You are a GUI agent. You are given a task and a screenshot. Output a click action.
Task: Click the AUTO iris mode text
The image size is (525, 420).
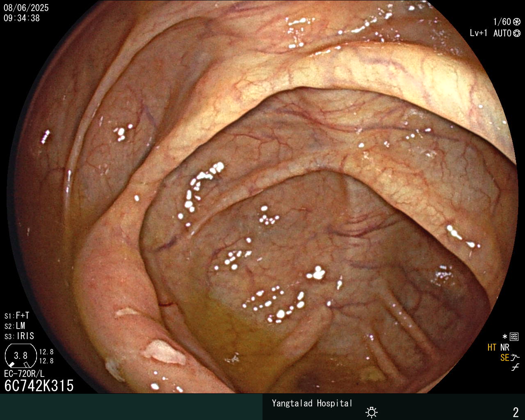pyautogui.click(x=502, y=33)
